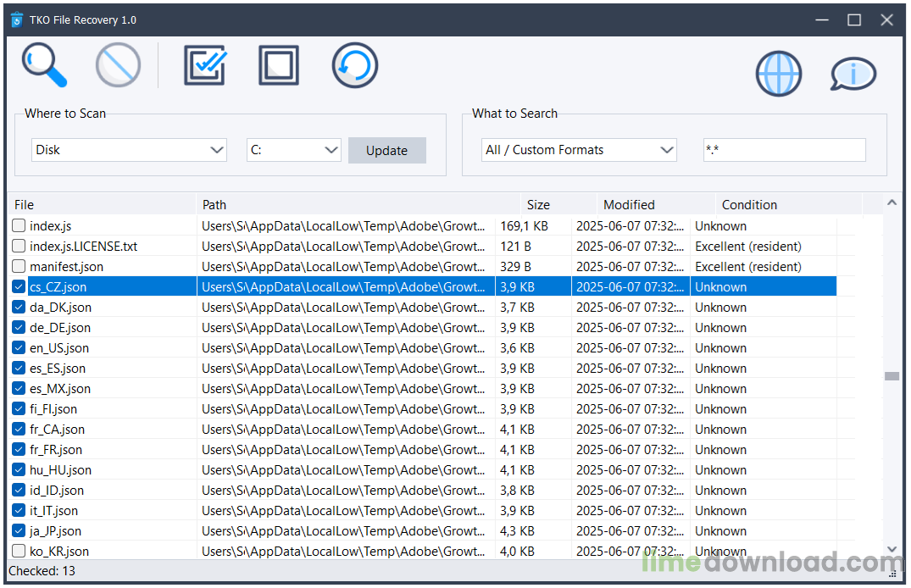The height and width of the screenshot is (588, 911).
Task: Check the index.js checkbox
Action: click(x=19, y=225)
